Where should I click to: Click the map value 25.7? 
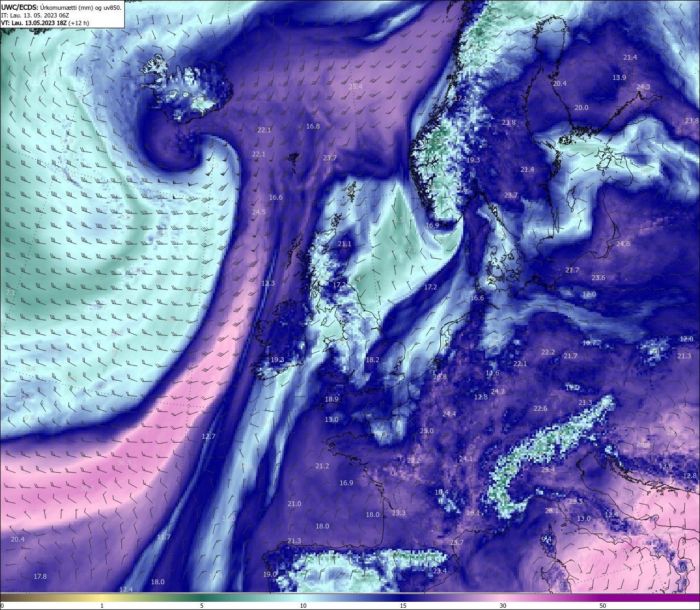457,543
